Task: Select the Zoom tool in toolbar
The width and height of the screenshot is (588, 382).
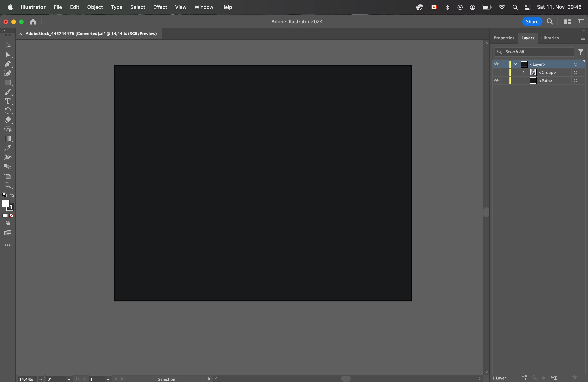Action: (x=8, y=185)
